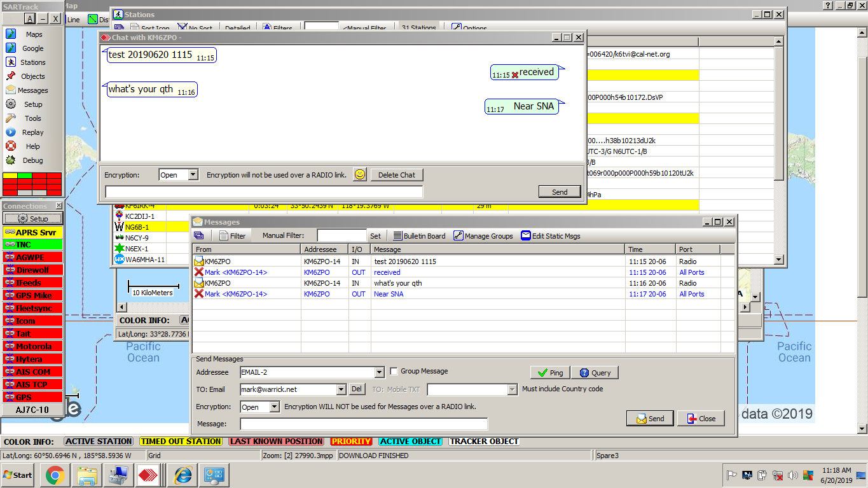Expand the TO: Email dropdown
This screenshot has height=488, width=868.
(341, 389)
